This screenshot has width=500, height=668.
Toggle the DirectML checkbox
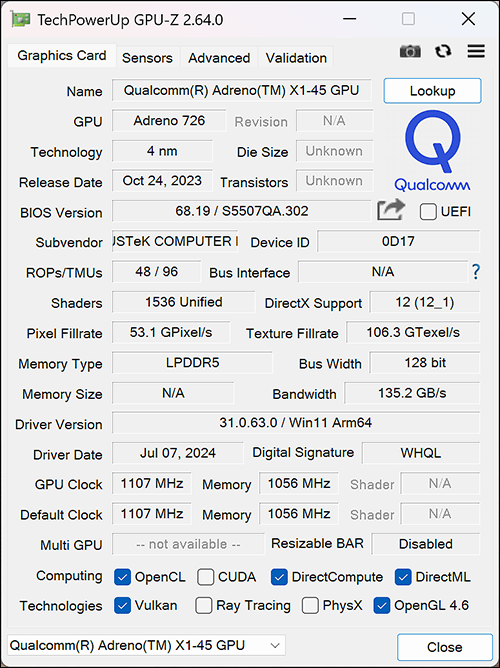(x=403, y=577)
